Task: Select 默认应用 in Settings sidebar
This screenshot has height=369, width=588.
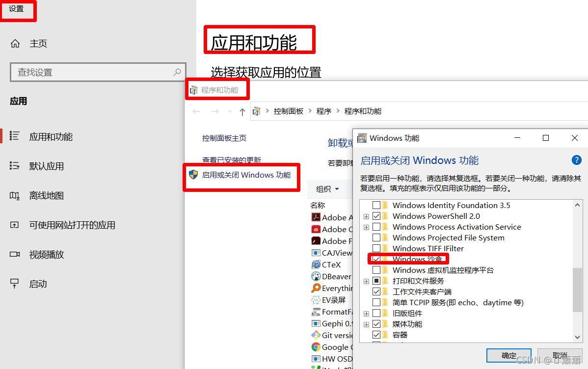Action: click(x=47, y=166)
